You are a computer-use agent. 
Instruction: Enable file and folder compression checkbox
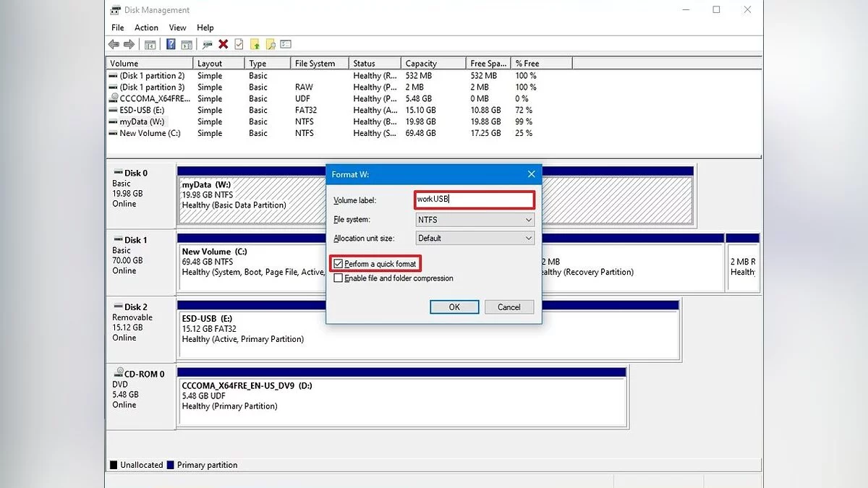point(339,278)
